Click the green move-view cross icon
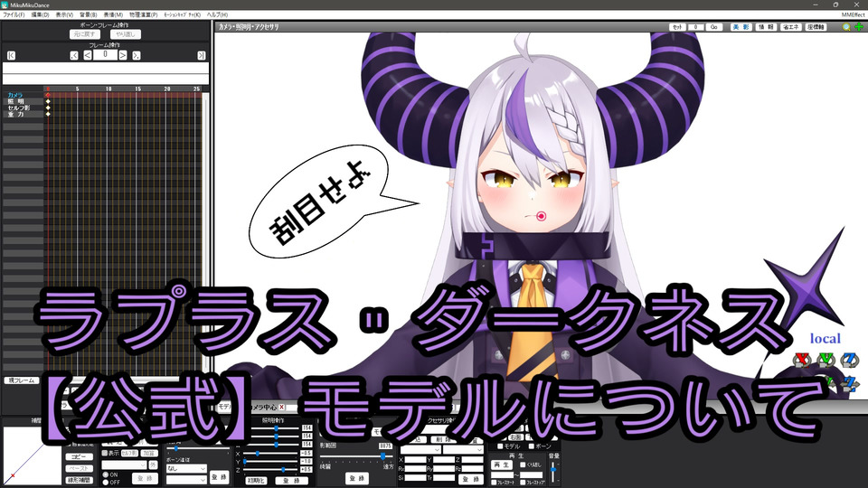868x488 pixels. pos(859,26)
